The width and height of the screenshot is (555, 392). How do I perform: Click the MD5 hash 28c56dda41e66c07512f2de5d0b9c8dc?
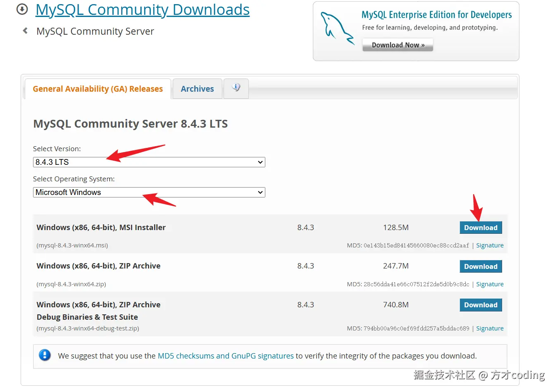416,284
